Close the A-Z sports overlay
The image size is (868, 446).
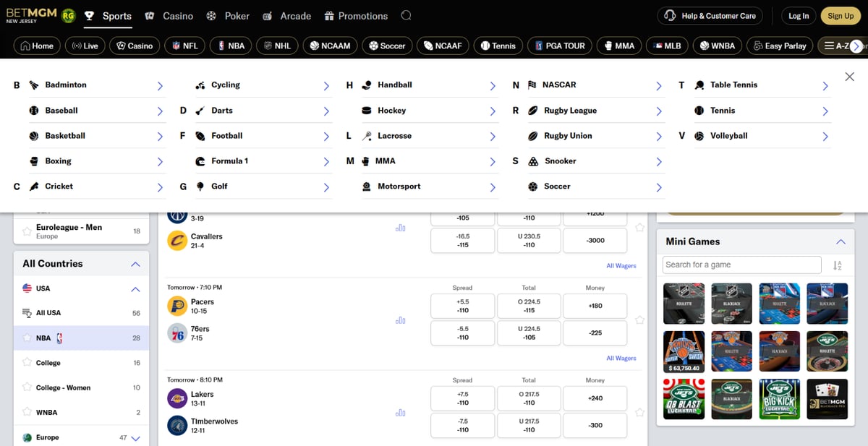[x=849, y=77]
